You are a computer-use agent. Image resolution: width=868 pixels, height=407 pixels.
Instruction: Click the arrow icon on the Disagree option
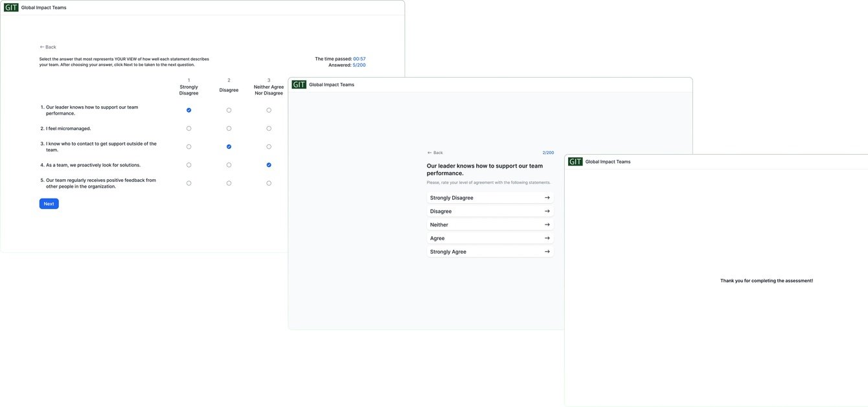[x=547, y=212]
